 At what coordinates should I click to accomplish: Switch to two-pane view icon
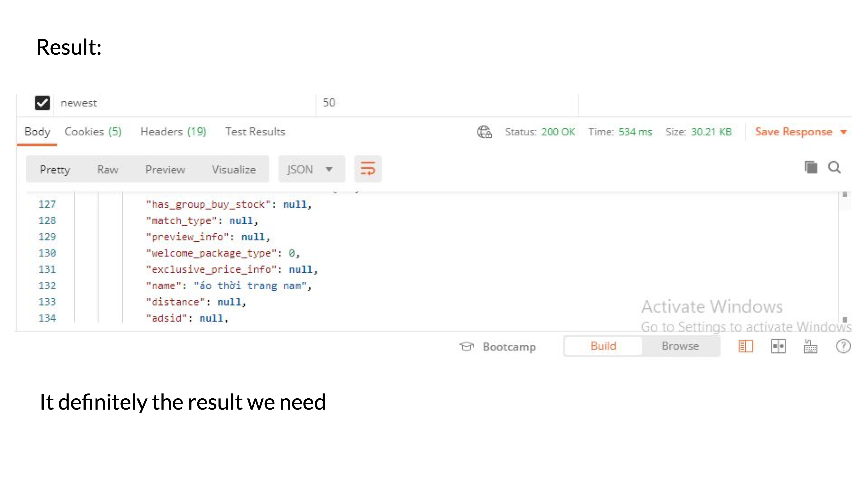[778, 346]
